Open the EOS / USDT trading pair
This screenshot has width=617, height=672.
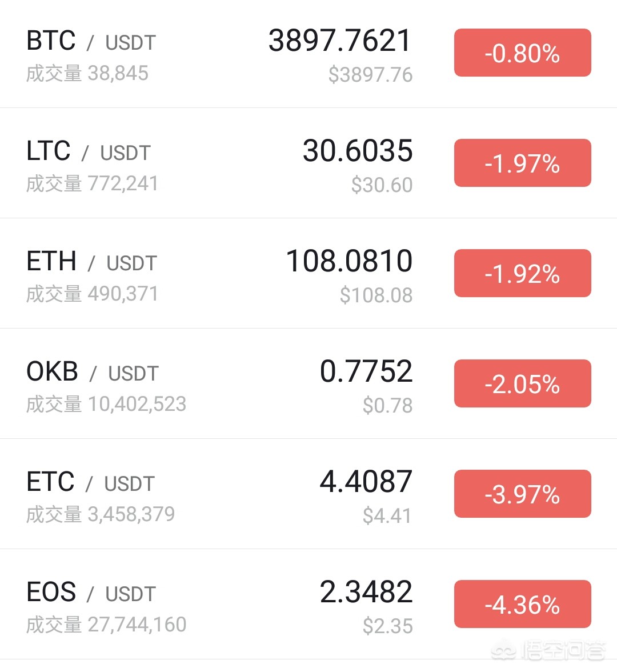91,593
